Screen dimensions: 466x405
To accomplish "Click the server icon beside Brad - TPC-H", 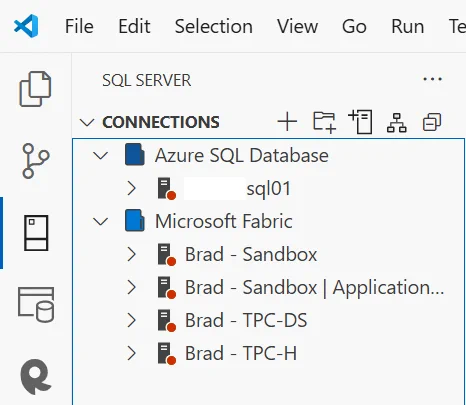I will pos(166,354).
